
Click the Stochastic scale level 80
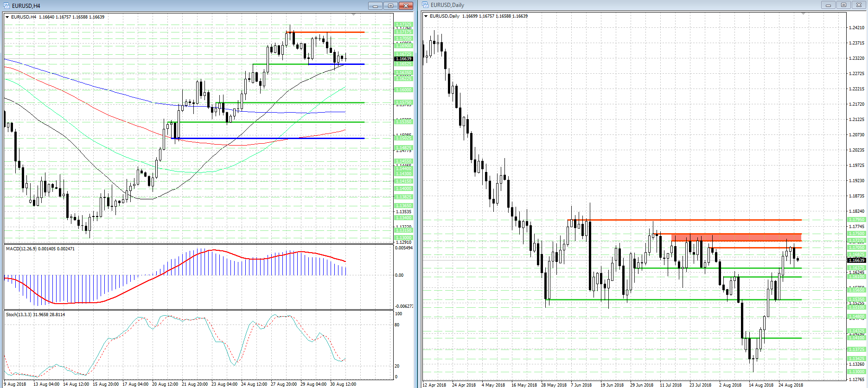(x=397, y=325)
